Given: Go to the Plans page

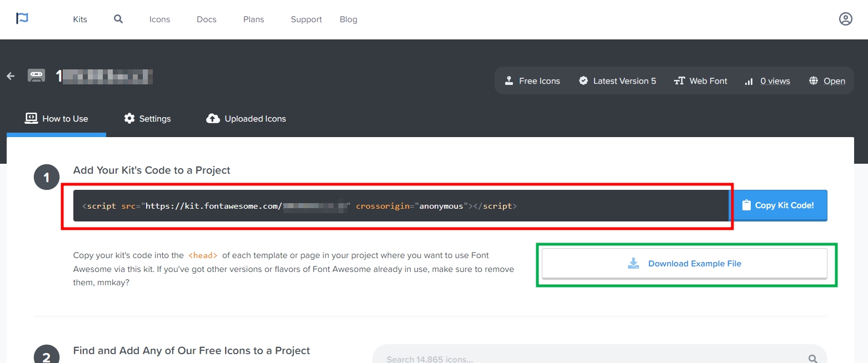Looking at the screenshot, I should coord(254,19).
